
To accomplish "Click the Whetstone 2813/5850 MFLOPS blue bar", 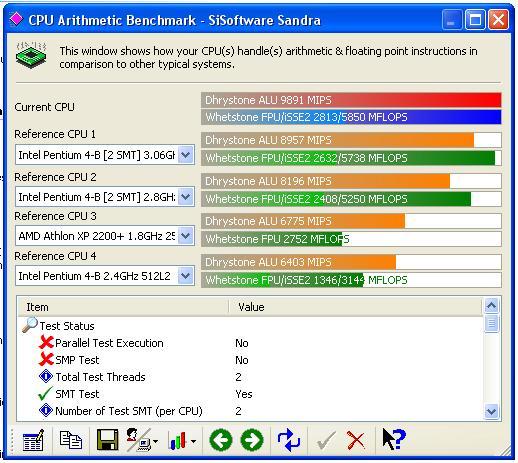I will point(351,117).
